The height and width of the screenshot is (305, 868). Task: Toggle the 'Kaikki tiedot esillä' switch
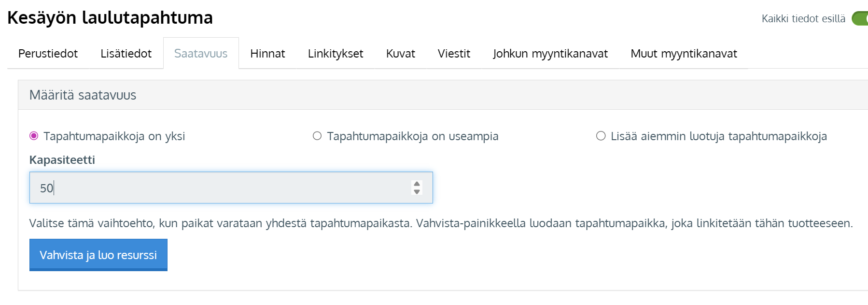[860, 19]
